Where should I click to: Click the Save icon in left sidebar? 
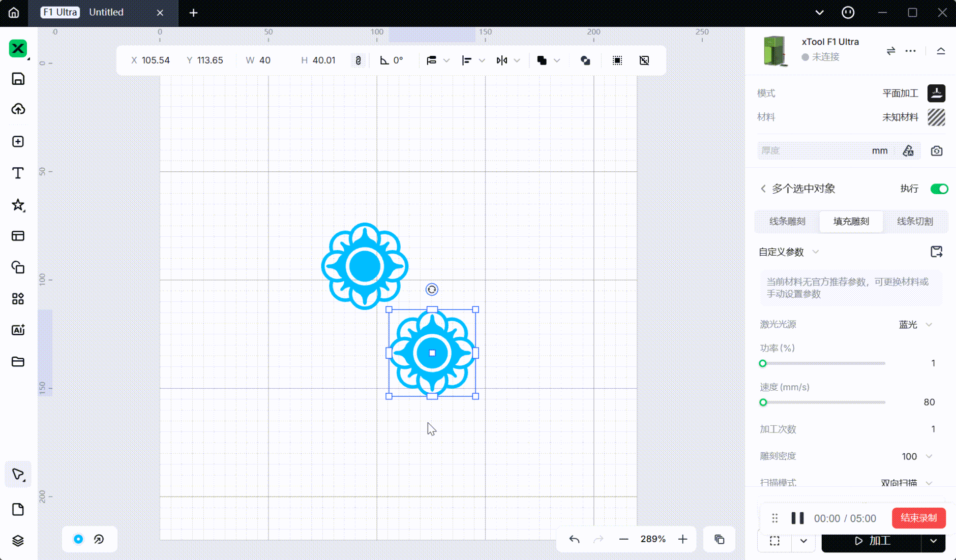pyautogui.click(x=18, y=79)
